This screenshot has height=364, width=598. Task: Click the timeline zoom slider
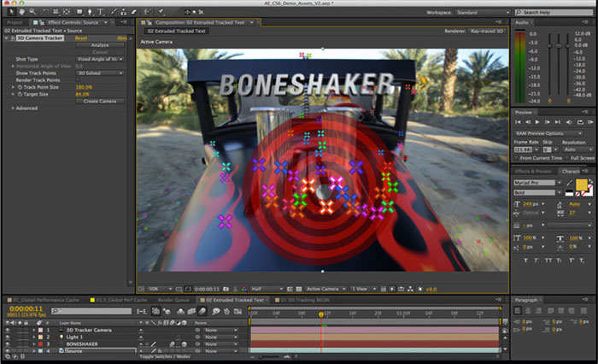pos(270,357)
